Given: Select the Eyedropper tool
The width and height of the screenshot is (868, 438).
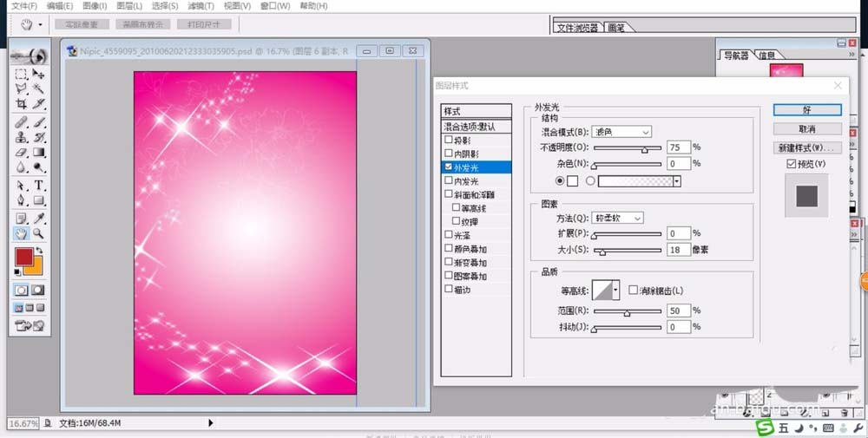Looking at the screenshot, I should [38, 219].
